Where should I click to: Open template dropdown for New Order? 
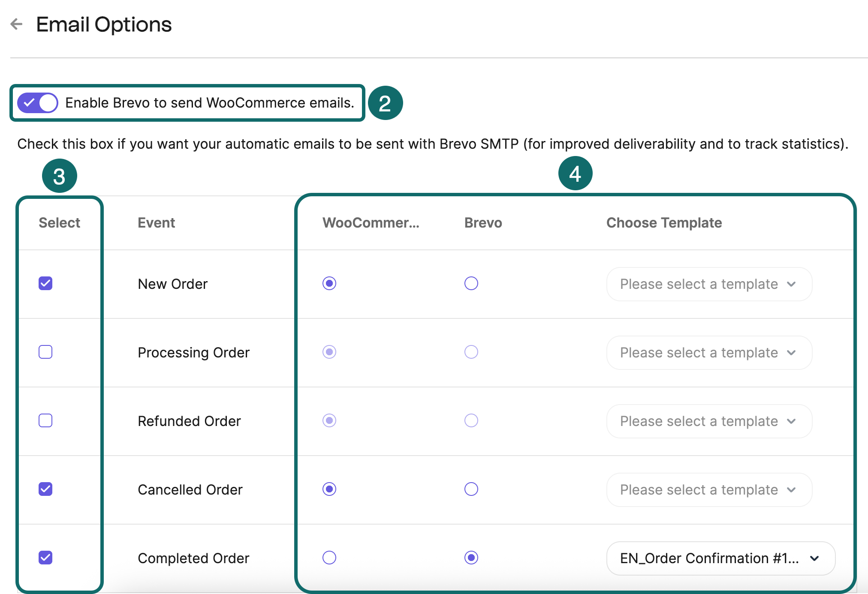click(x=708, y=284)
